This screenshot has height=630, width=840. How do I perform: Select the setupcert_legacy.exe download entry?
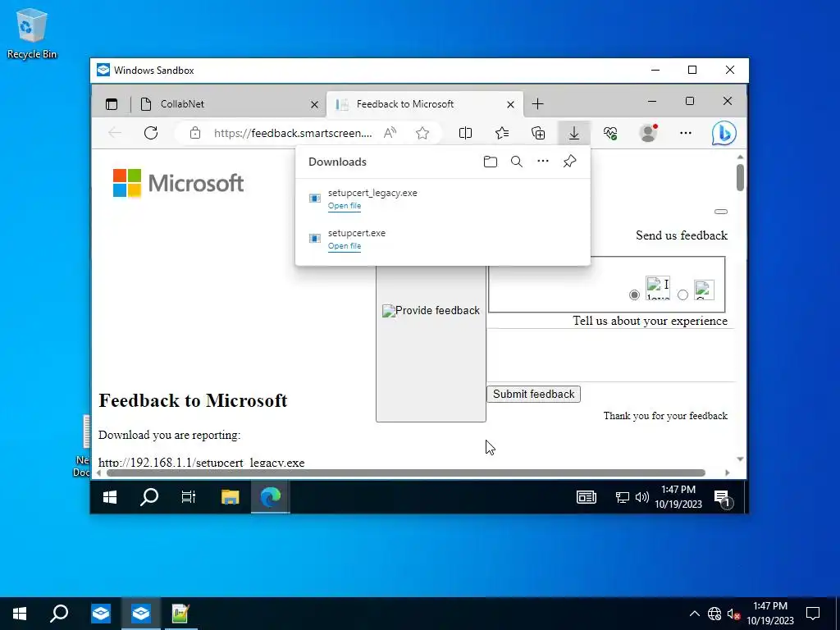(x=442, y=199)
